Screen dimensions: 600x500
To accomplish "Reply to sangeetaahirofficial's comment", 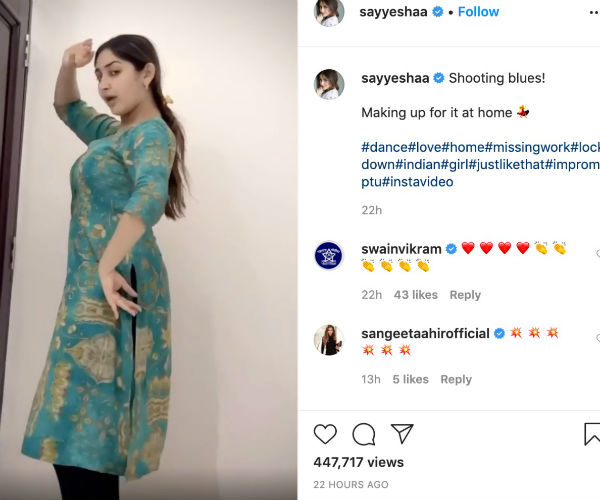I will coord(456,379).
